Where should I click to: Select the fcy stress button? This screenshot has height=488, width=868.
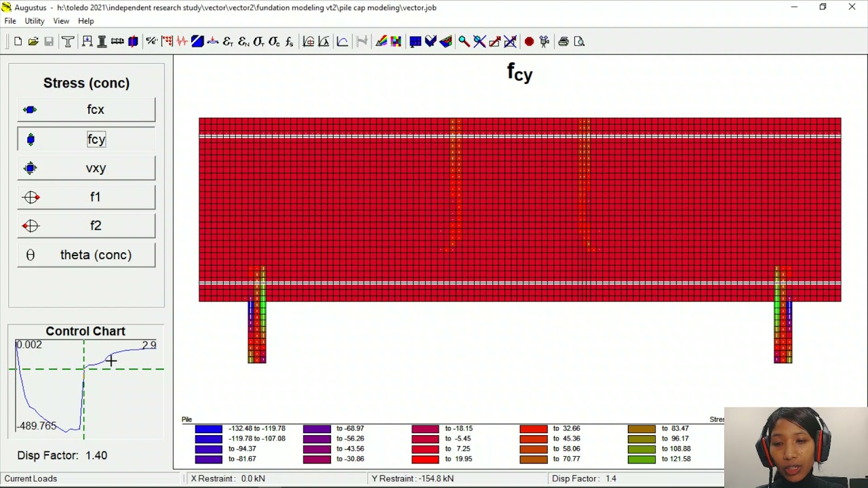pos(86,139)
